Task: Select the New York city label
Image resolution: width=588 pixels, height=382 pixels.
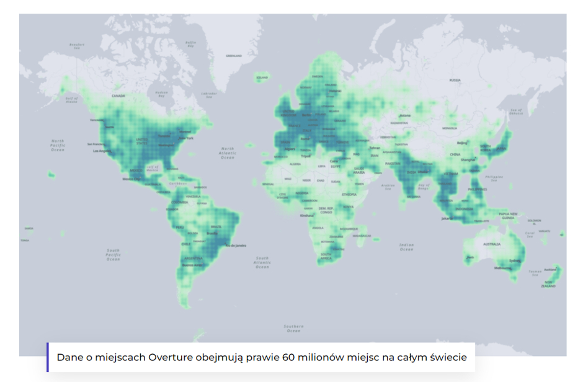Action: point(186,138)
